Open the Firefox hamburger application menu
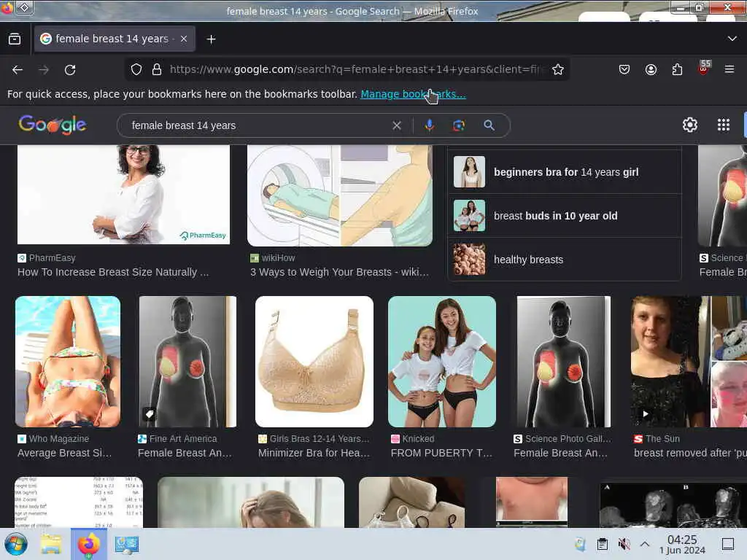Image resolution: width=747 pixels, height=560 pixels. pos(729,69)
